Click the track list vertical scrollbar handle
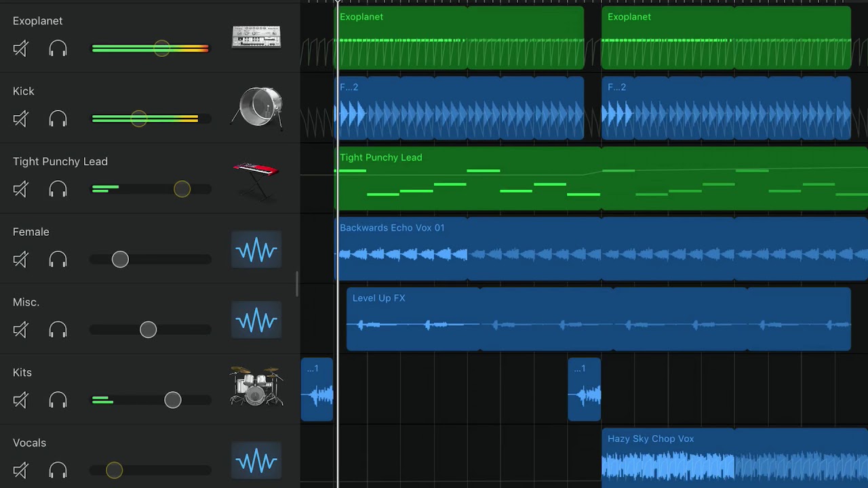This screenshot has height=488, width=868. click(297, 284)
